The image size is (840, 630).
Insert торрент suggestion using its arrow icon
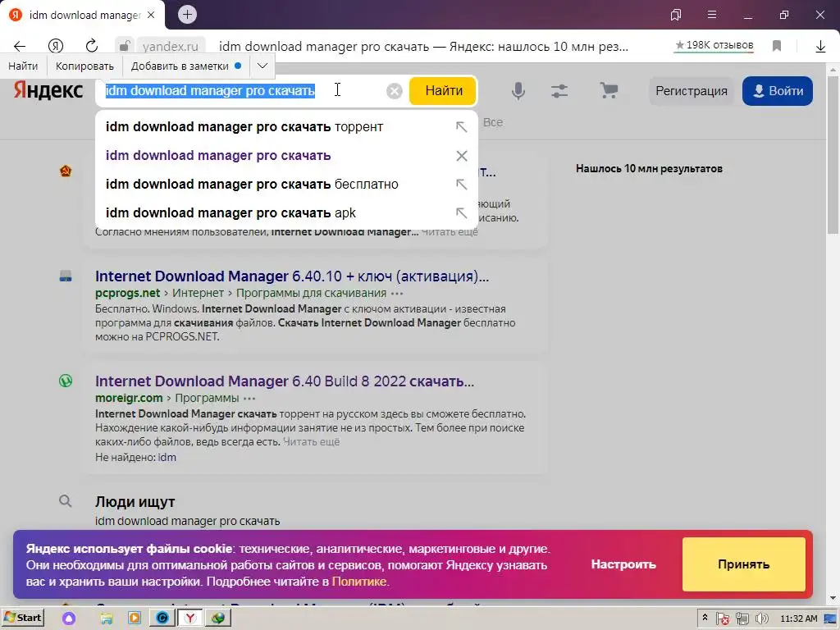coord(461,127)
